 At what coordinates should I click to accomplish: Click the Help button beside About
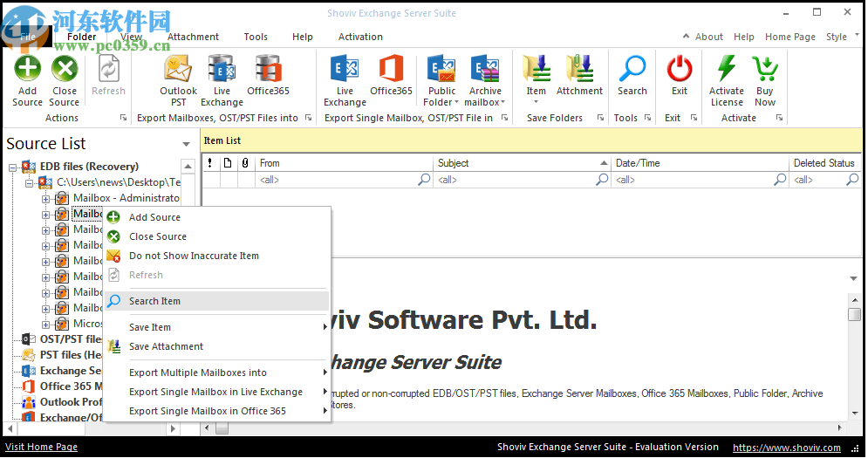(743, 37)
